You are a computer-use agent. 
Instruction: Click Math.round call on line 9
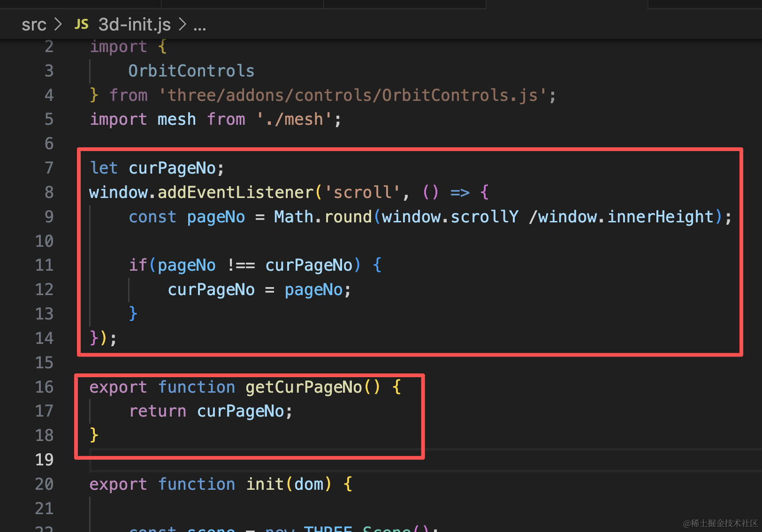(x=323, y=217)
